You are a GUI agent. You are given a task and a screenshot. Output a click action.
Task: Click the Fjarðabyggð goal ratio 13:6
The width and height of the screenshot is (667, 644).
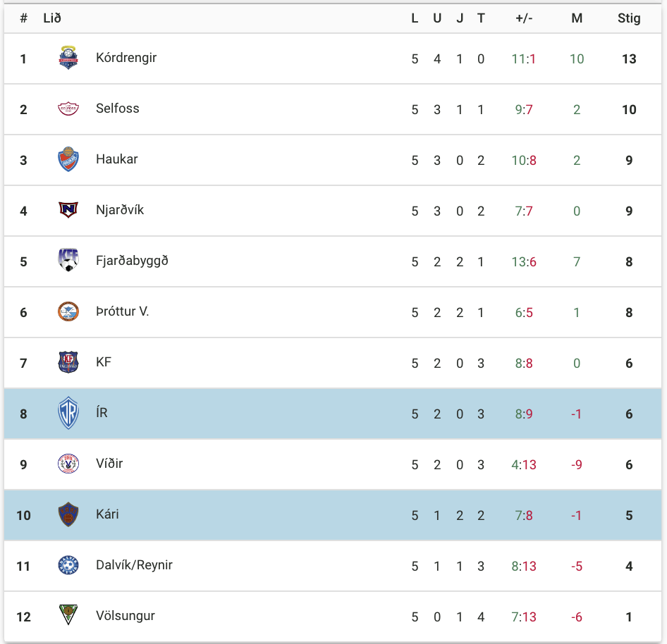[x=524, y=262]
